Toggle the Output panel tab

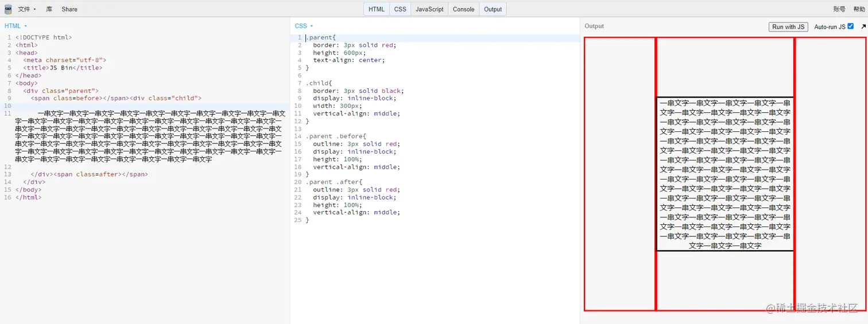[493, 9]
